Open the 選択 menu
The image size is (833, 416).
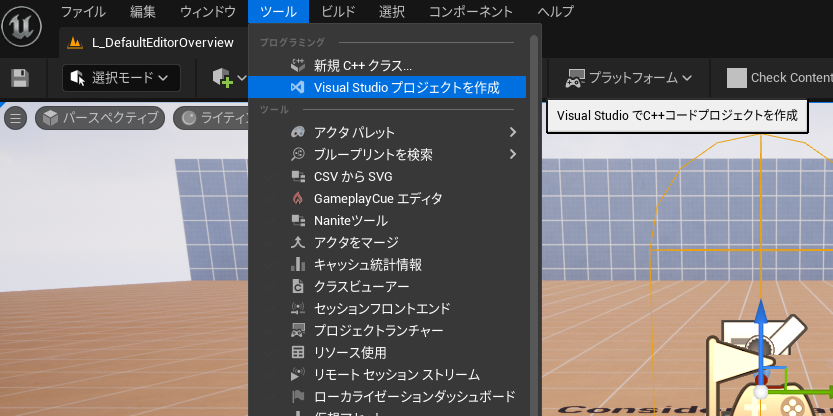point(392,12)
